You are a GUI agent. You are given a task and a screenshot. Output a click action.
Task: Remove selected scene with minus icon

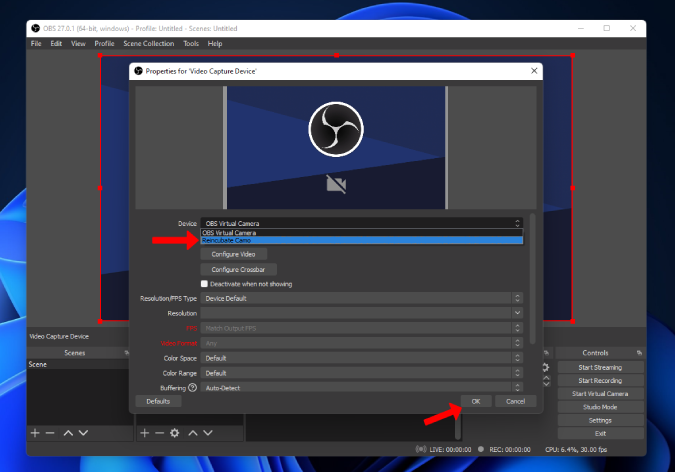coord(50,433)
